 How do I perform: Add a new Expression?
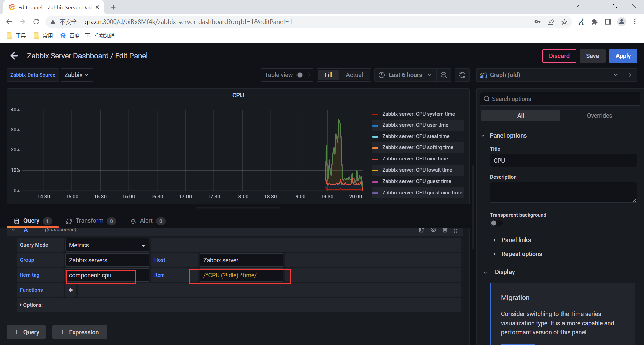pos(79,332)
